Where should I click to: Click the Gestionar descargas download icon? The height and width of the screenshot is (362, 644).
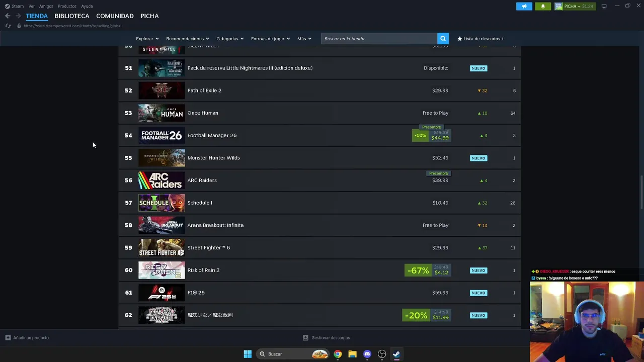(305, 338)
